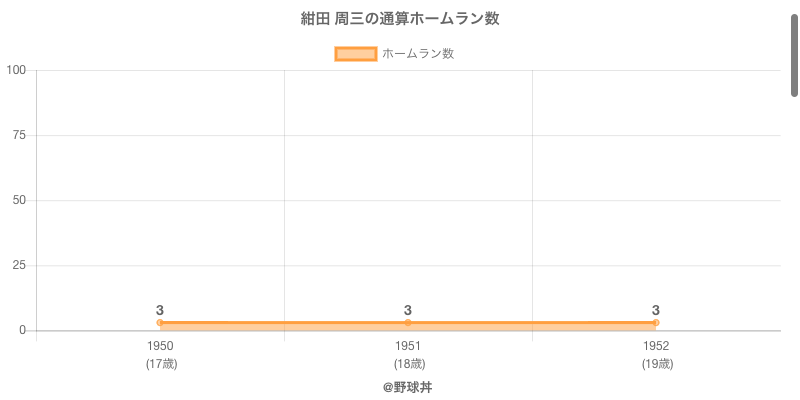Screen dimensions: 800x400
Task: Click the @野球丼 credit text
Action: tap(408, 388)
